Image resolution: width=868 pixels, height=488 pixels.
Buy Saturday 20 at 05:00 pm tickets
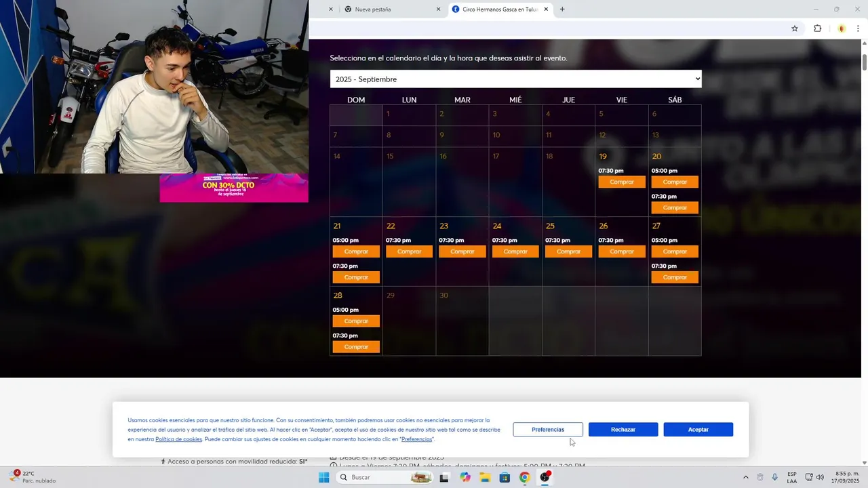pos(675,182)
